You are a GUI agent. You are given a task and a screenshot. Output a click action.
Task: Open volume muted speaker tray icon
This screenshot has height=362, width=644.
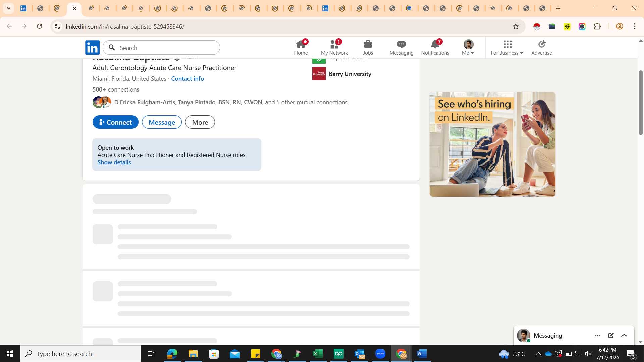(588, 354)
